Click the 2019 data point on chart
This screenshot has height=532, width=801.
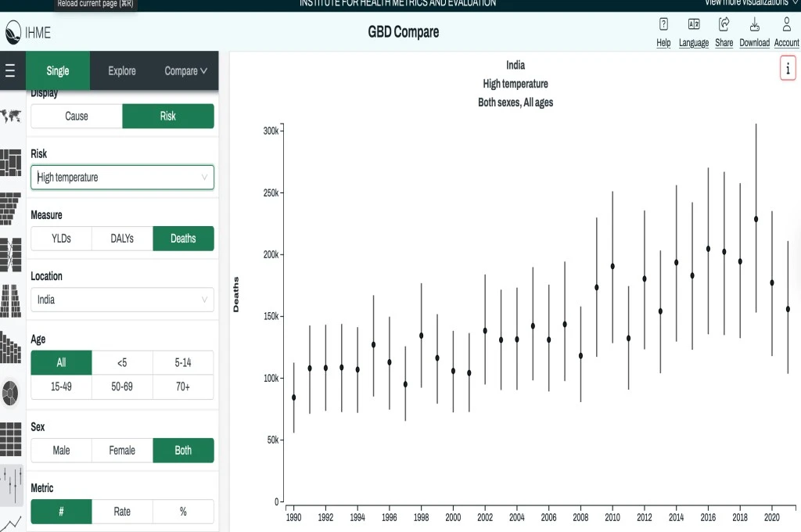tap(756, 219)
